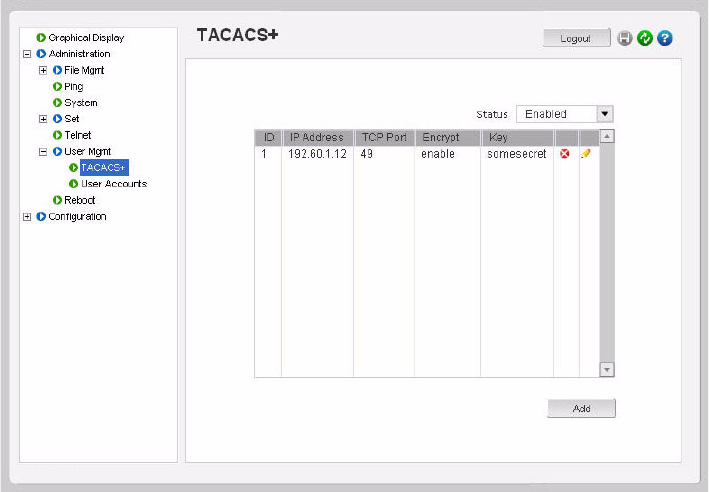The image size is (709, 492).
Task: Click the User Accounts green arrow icon
Action: [x=73, y=184]
